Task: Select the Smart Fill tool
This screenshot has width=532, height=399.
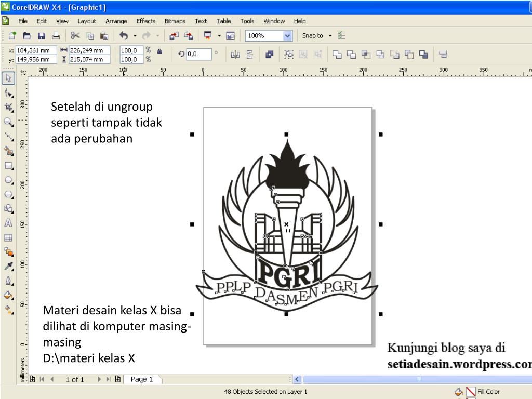Action: (x=8, y=151)
